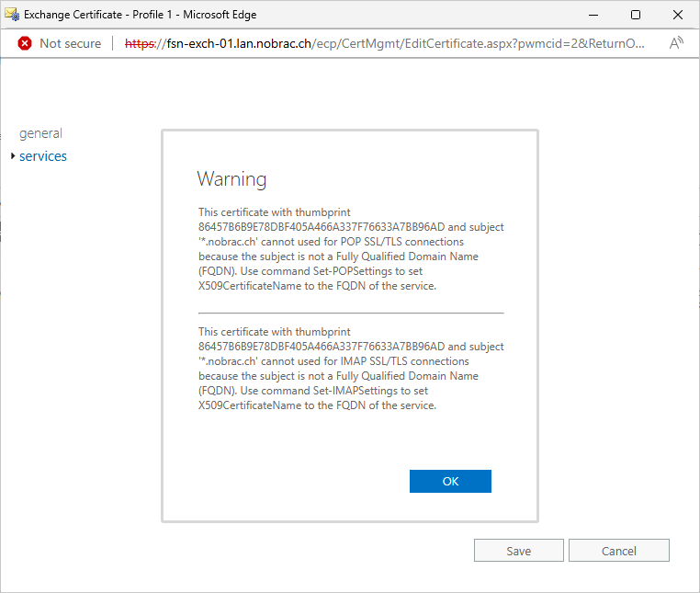Click the Save button
The image size is (700, 593).
point(519,551)
